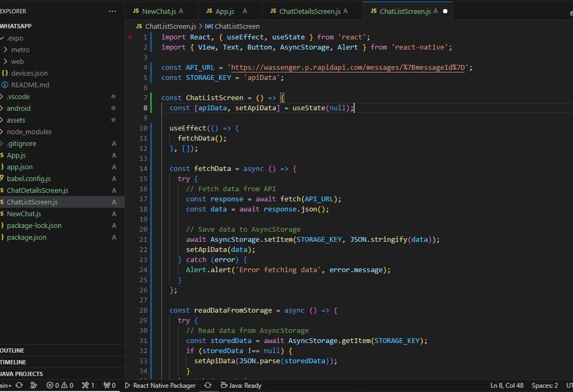Screen dimensions: 573x392
Task: Click the unsaved changes dot on ChatListScreen.js tab
Action: [445, 11]
